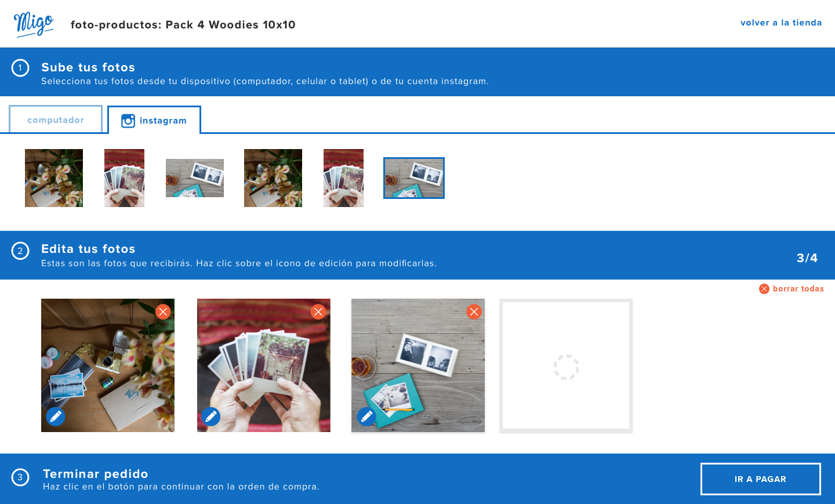Select the third uploaded thumbnail, unhighlighted photo book

point(195,178)
